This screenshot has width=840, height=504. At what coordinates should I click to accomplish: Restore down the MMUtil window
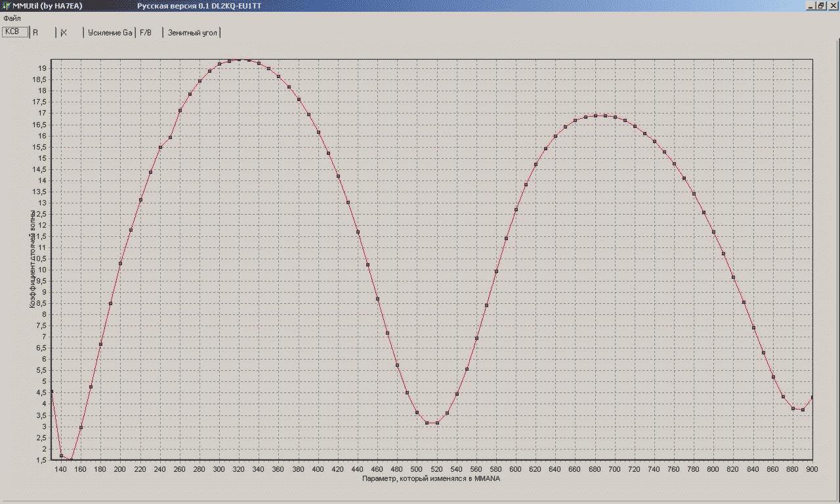pos(820,5)
